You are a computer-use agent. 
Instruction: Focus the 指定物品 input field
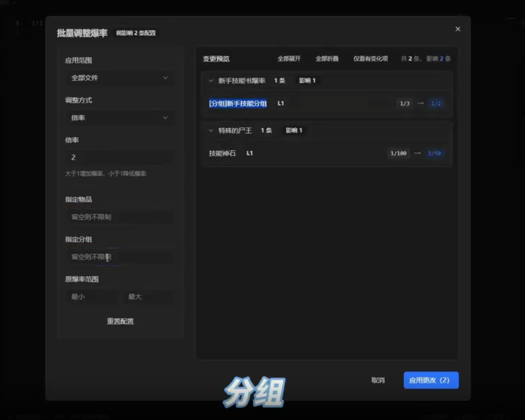tap(119, 217)
